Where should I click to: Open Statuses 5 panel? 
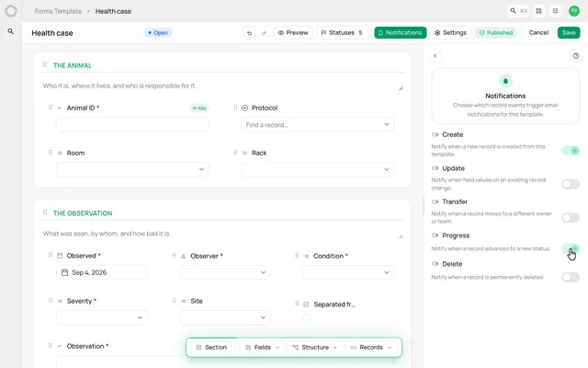tap(343, 33)
